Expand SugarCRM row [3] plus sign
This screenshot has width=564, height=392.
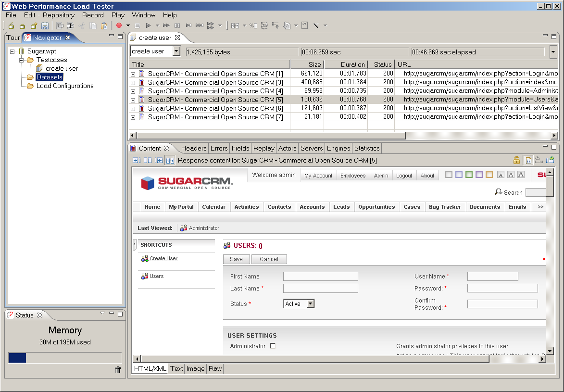[x=133, y=82]
